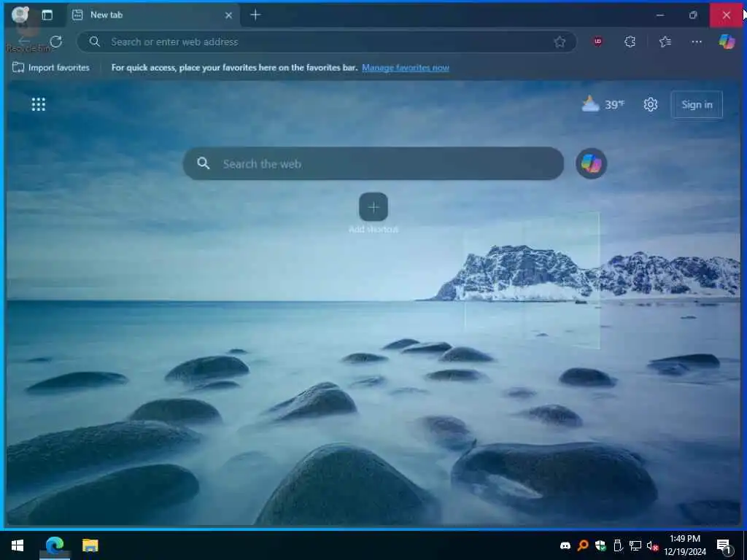The width and height of the screenshot is (747, 560).
Task: Open the apps grid launcher
Action: tap(39, 104)
